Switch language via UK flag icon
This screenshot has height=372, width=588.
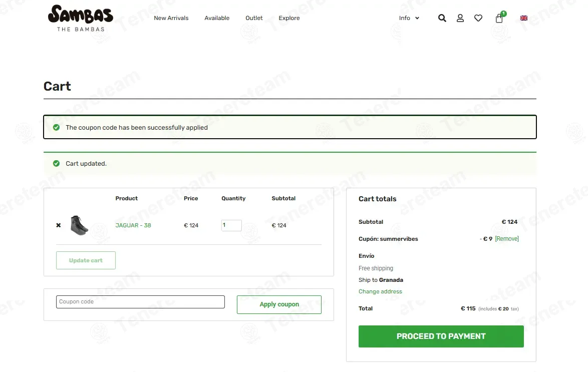[x=524, y=18]
